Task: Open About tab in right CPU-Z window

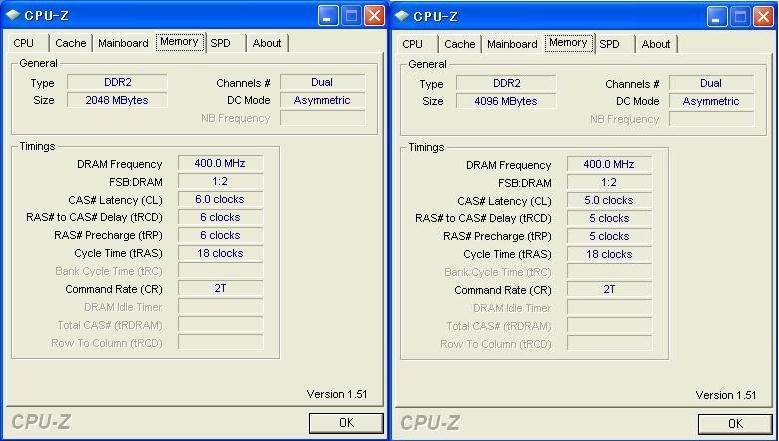Action: (656, 44)
